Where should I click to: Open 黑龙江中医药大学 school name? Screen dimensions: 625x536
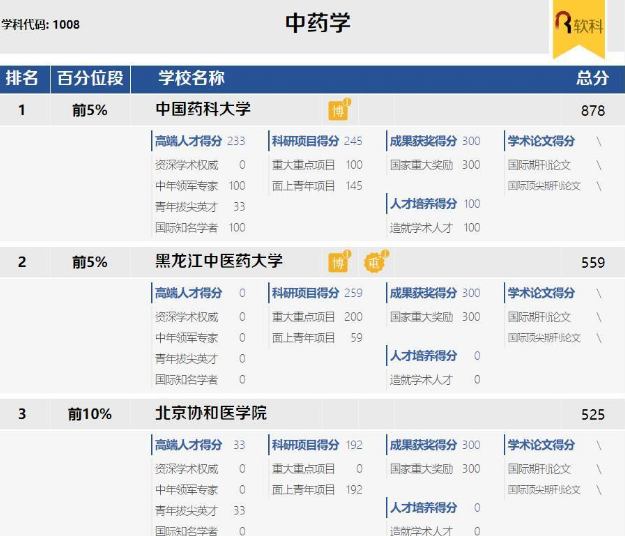pos(219,261)
